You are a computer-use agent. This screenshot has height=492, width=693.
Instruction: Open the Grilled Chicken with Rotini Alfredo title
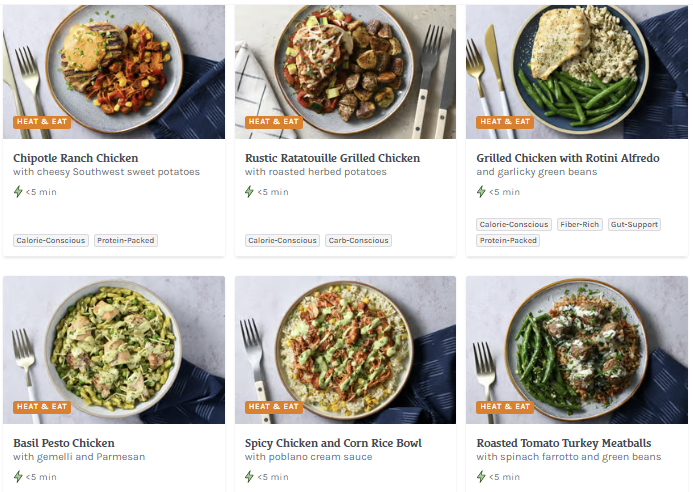coord(567,158)
